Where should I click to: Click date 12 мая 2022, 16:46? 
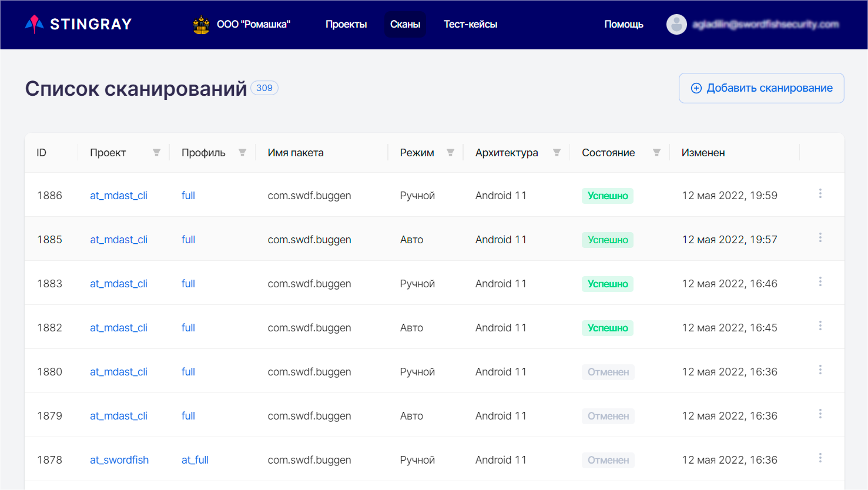click(729, 284)
